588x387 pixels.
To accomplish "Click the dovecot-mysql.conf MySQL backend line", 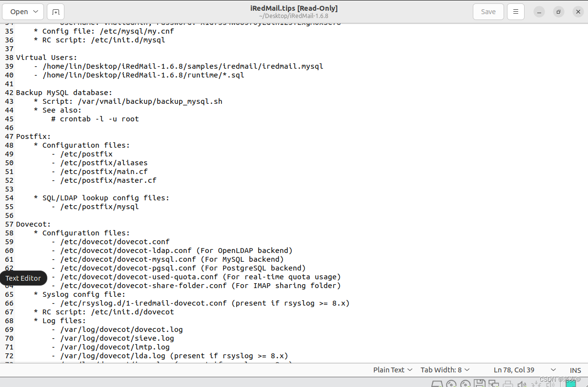I will [x=167, y=259].
